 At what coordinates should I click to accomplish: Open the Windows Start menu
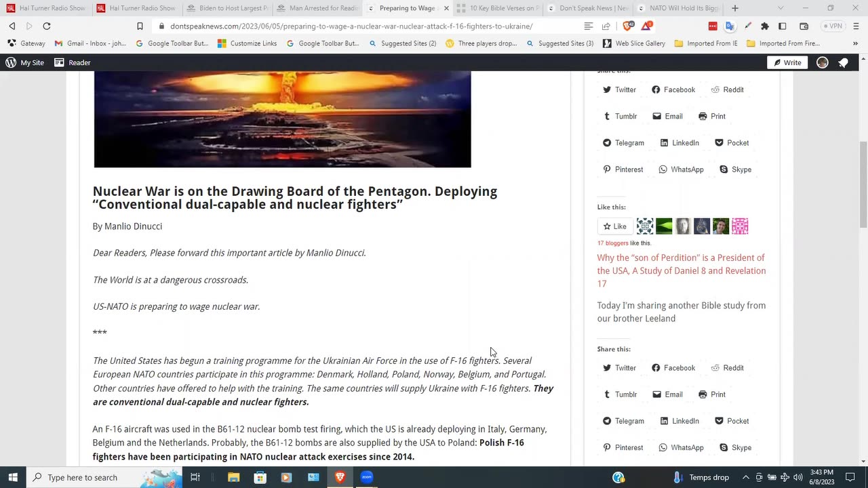coord(13,477)
